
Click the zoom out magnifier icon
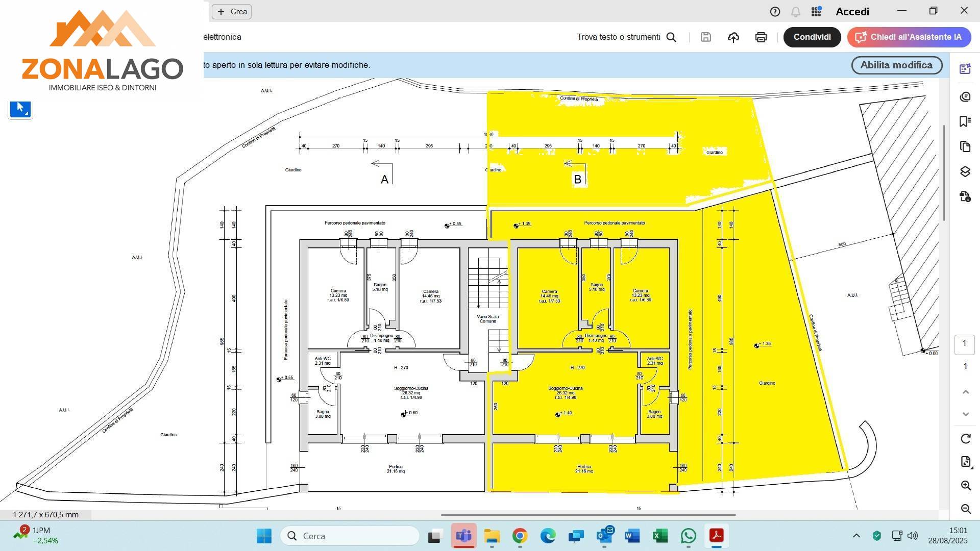965,509
